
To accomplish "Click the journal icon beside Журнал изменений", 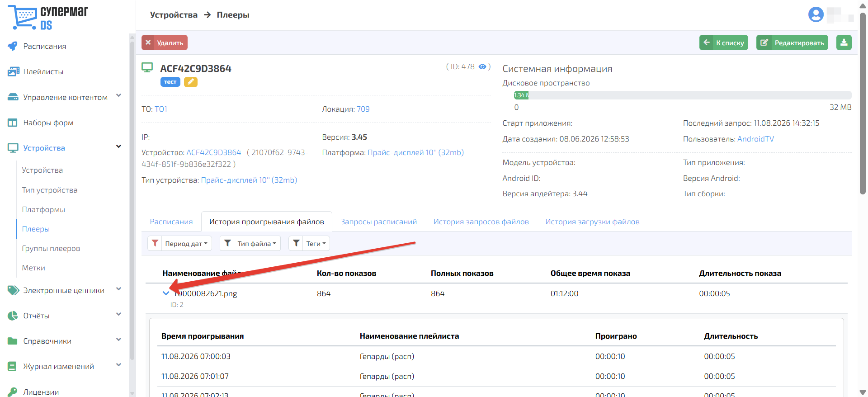I will coord(12,366).
